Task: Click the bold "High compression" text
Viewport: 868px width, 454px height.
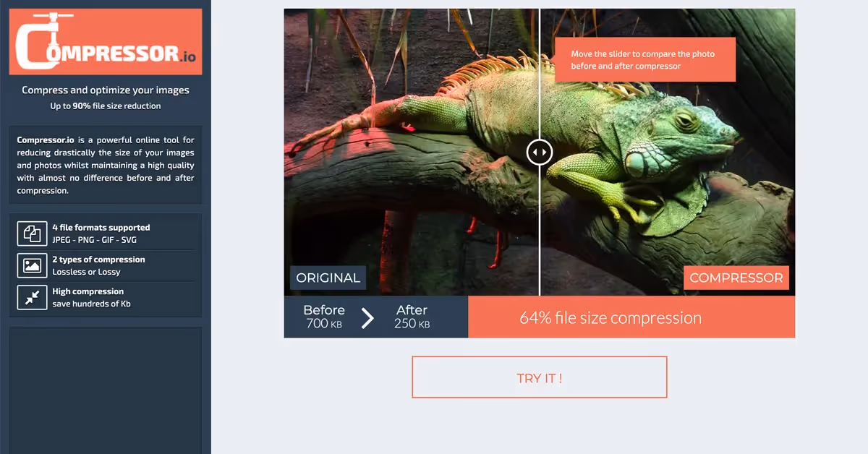Action: click(88, 291)
